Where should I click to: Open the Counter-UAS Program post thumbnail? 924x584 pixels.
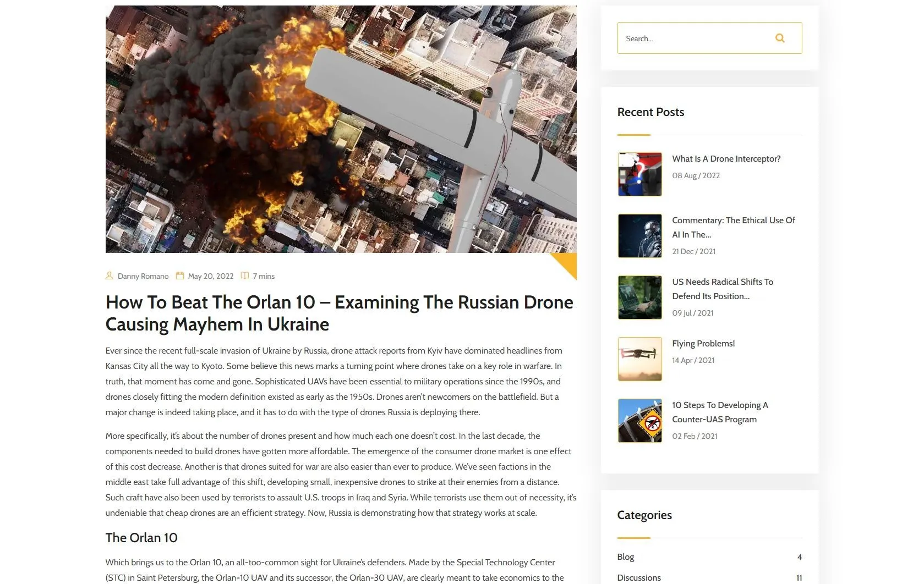(x=639, y=421)
